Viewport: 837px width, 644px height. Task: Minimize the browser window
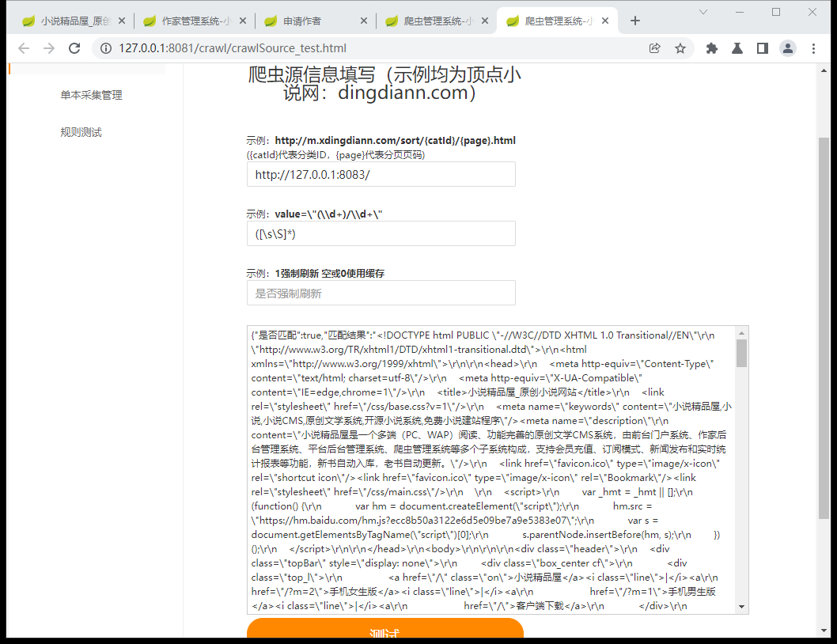740,12
